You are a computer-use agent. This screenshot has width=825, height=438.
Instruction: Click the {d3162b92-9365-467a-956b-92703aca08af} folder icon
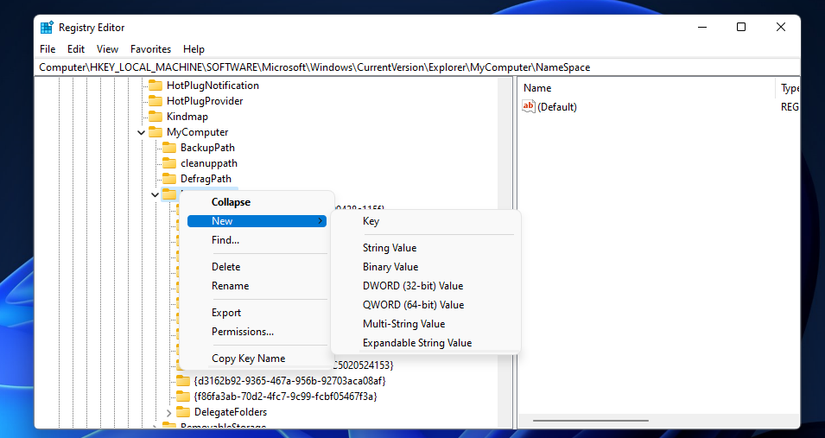tap(183, 381)
